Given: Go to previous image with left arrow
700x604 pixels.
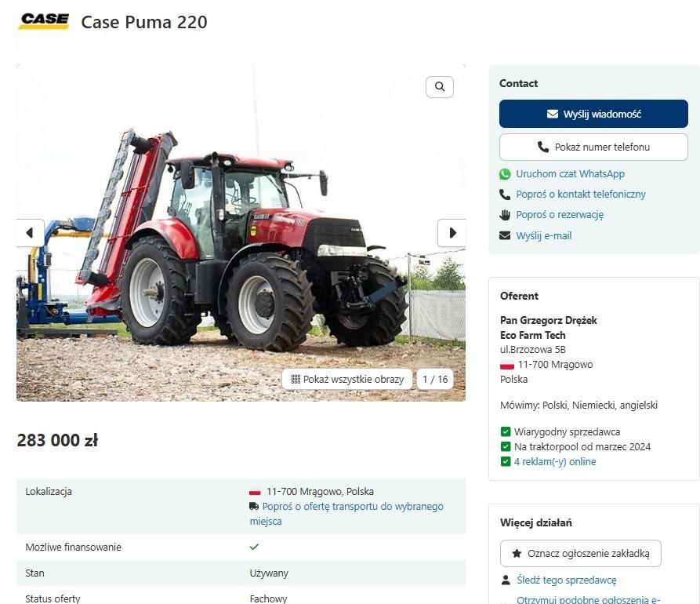Looking at the screenshot, I should pos(30,233).
